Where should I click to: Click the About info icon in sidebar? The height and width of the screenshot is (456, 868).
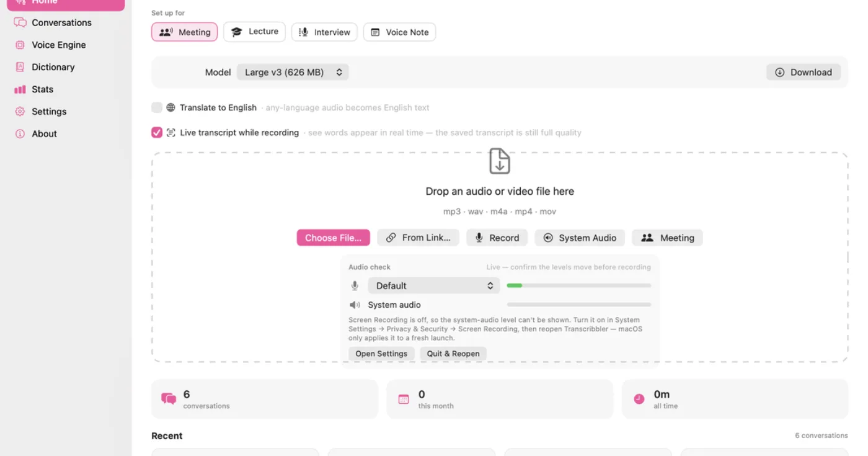pyautogui.click(x=20, y=134)
